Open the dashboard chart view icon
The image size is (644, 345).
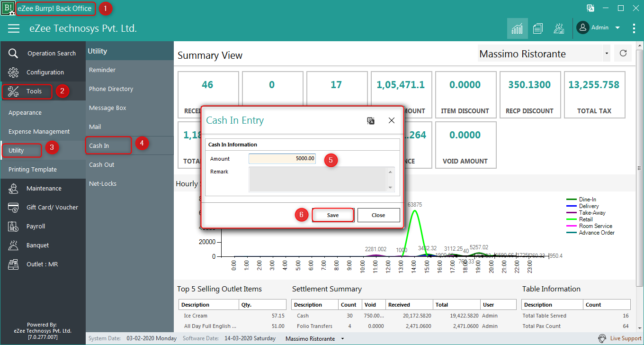517,28
